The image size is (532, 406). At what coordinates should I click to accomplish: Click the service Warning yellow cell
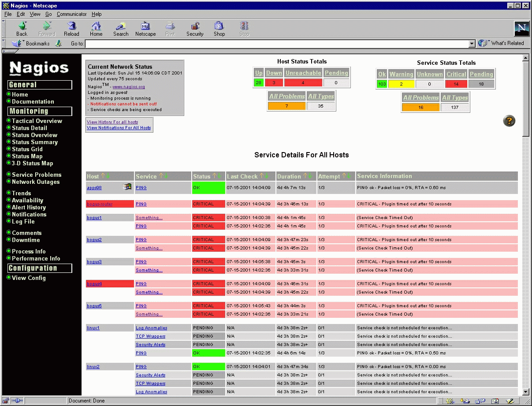pyautogui.click(x=401, y=84)
